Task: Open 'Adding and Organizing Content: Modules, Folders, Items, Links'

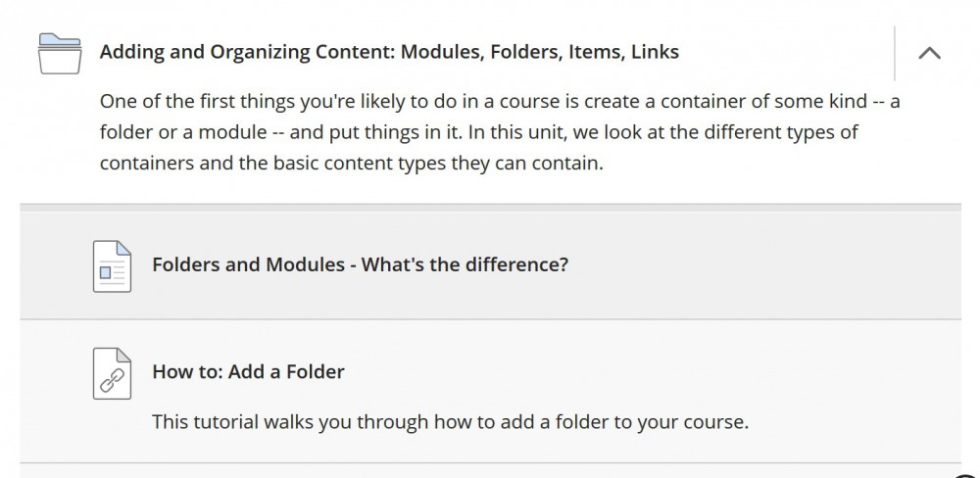Action: pos(389,52)
